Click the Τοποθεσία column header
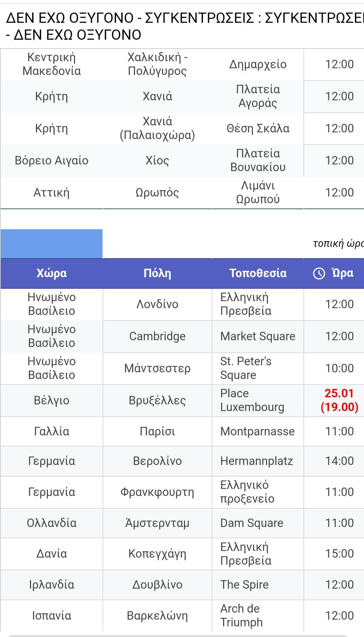The image size is (364, 637). pyautogui.click(x=258, y=273)
